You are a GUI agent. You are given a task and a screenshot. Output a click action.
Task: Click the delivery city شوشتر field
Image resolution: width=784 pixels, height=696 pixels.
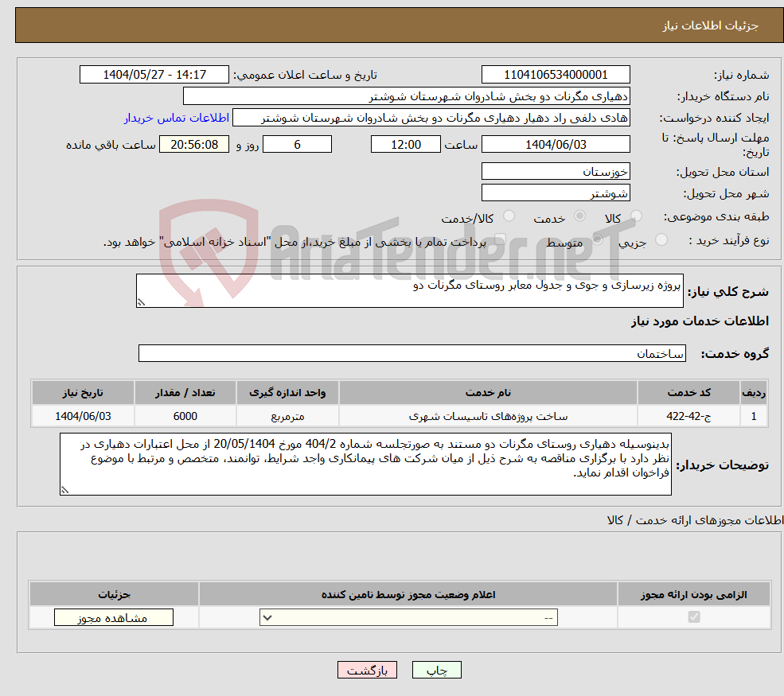pos(556,192)
